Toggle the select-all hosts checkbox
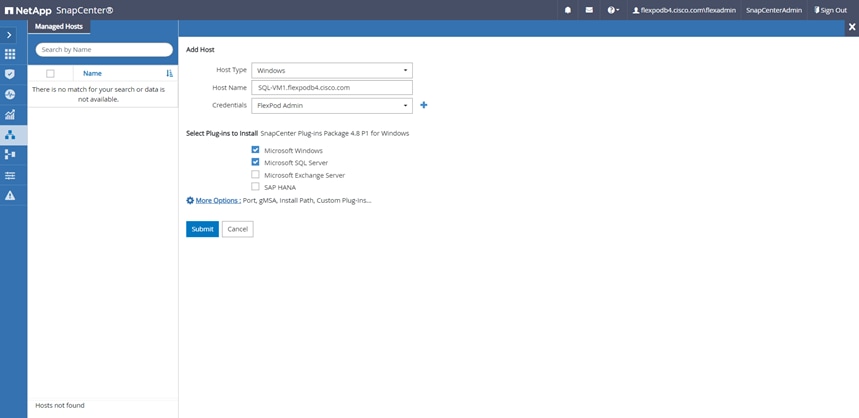 (x=50, y=73)
